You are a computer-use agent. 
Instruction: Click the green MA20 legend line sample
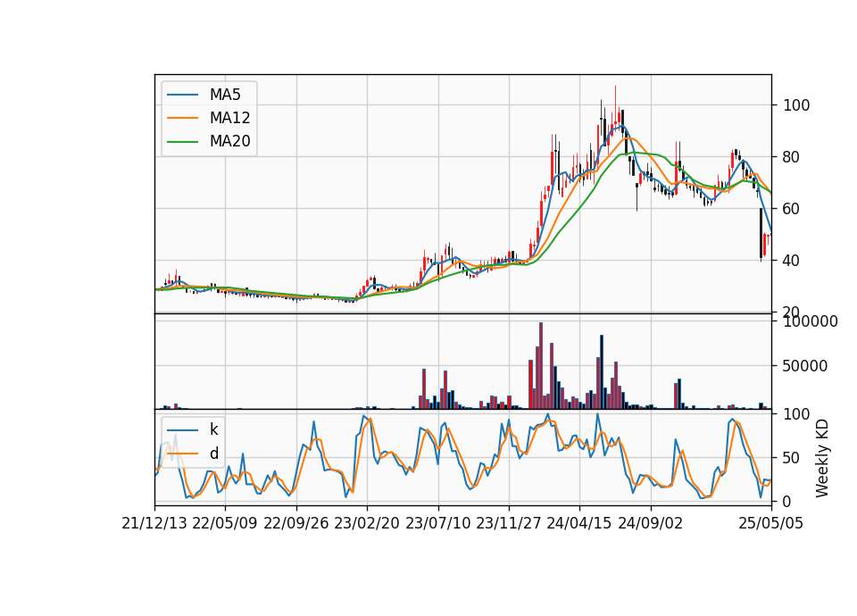pos(182,142)
